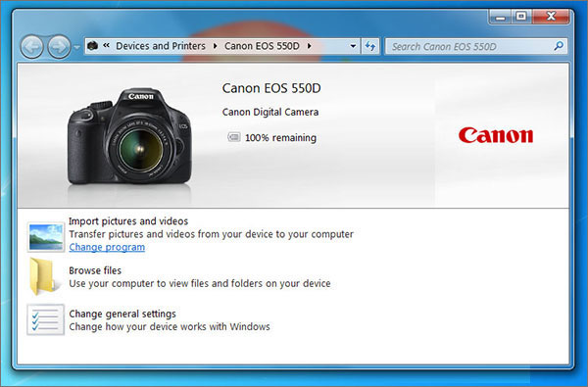Click the red Canon logo
The height and width of the screenshot is (387, 588).
(x=495, y=135)
